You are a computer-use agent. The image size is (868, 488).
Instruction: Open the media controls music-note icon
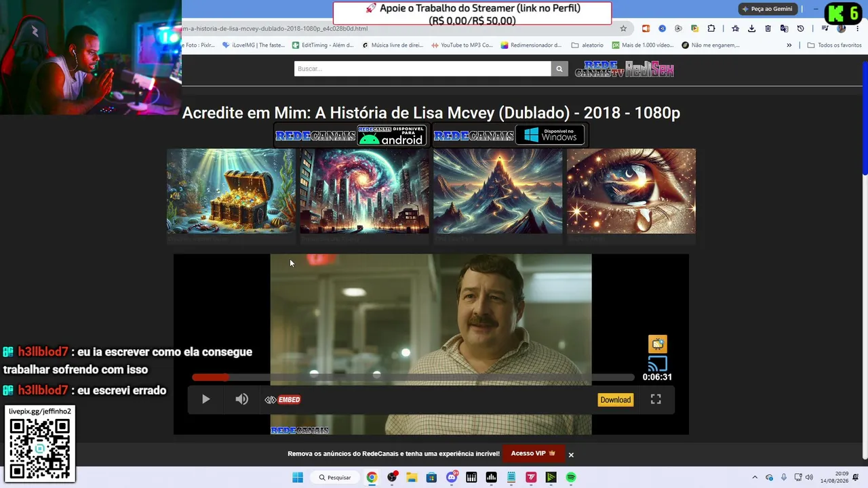coord(825,28)
